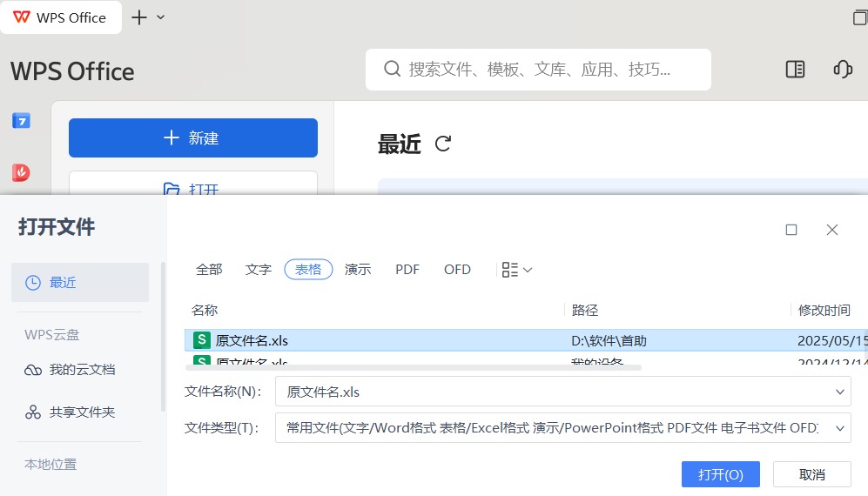
Task: Click the spreadsheet icon of selected 原文件名.xls
Action: tap(201, 340)
